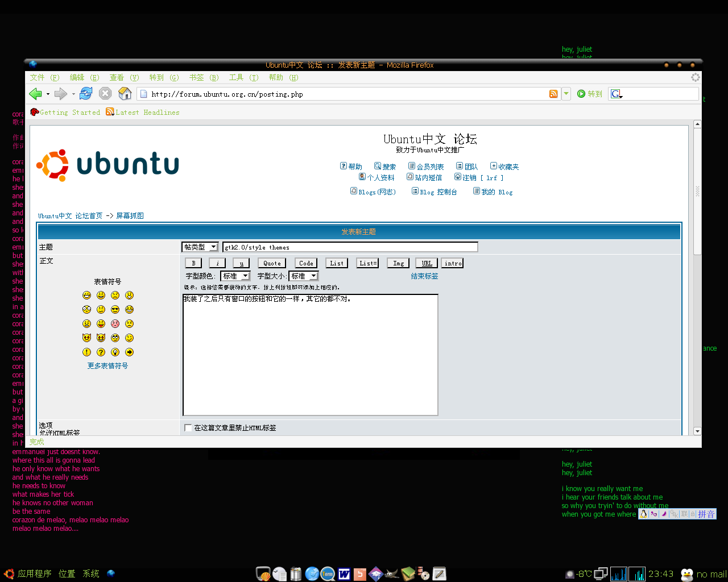
Task: Open the Back button history dropdown arrow
Action: click(x=48, y=94)
